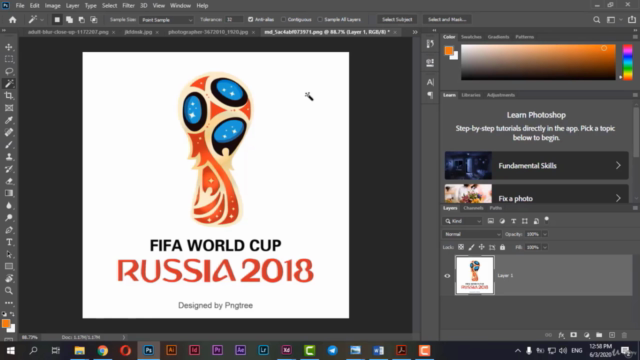
Task: Expand the Fix a photo tutorial chevron
Action: 618,198
